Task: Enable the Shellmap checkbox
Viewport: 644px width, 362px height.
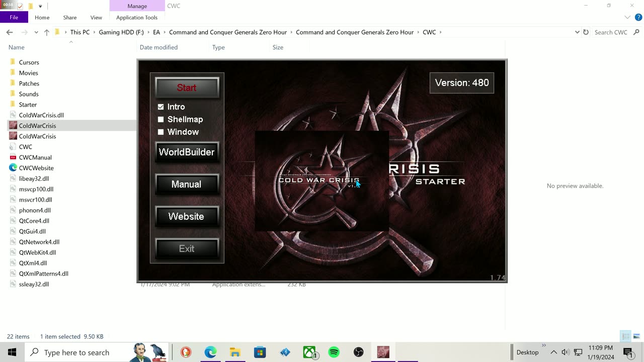Action: coord(161,120)
